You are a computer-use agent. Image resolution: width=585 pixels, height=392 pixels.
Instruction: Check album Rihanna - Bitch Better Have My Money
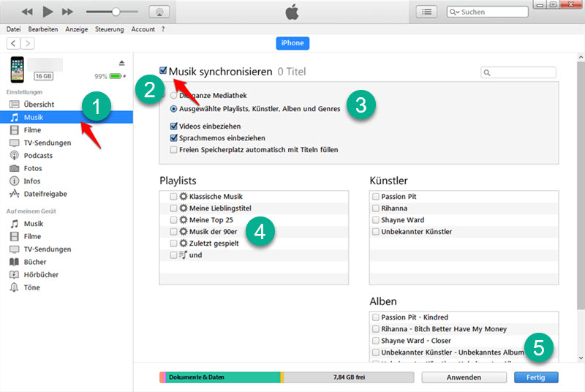pos(376,329)
